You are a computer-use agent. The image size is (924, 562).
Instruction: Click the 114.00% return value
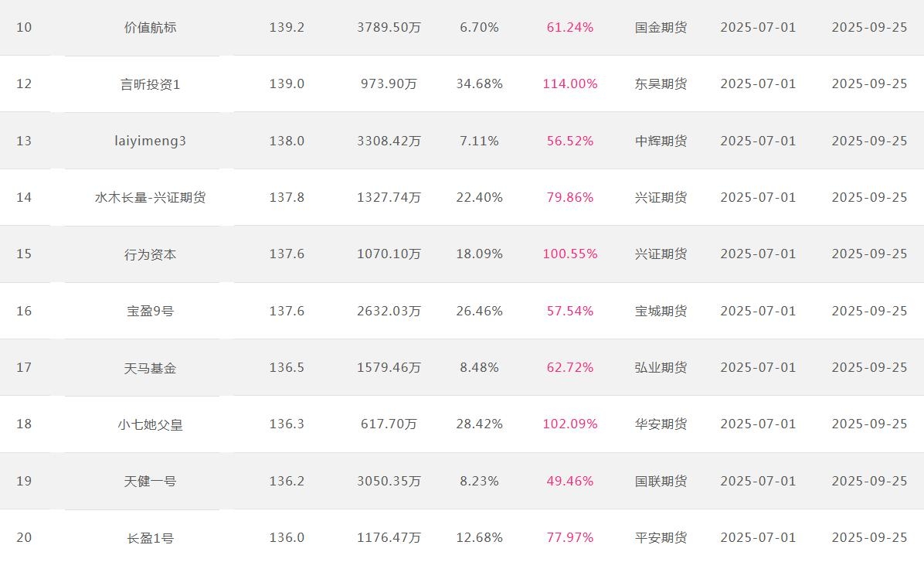coord(570,83)
